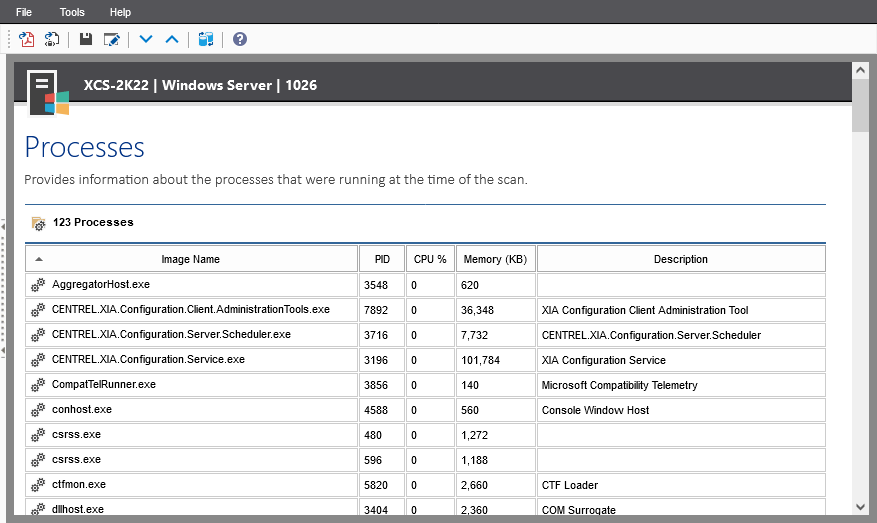Select the ctfmon.exe image name

[78, 484]
